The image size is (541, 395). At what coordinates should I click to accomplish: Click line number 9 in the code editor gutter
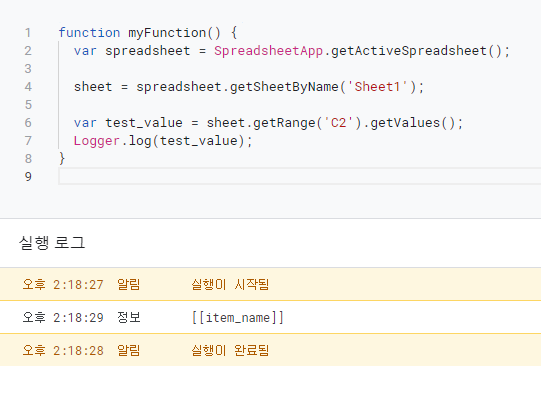point(28,176)
